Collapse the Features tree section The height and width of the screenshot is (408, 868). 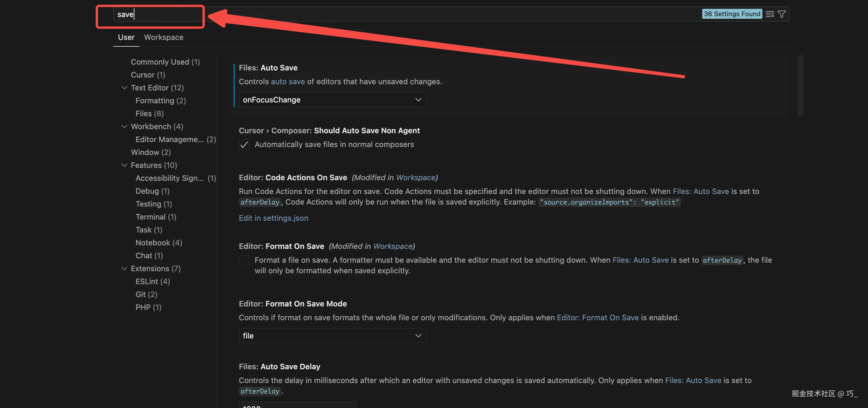pos(124,165)
